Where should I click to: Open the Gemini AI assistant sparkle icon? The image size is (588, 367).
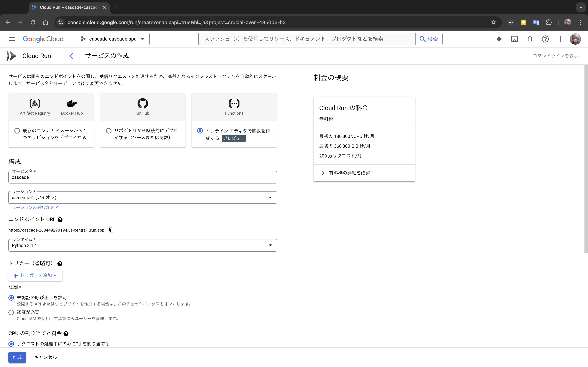coord(499,39)
